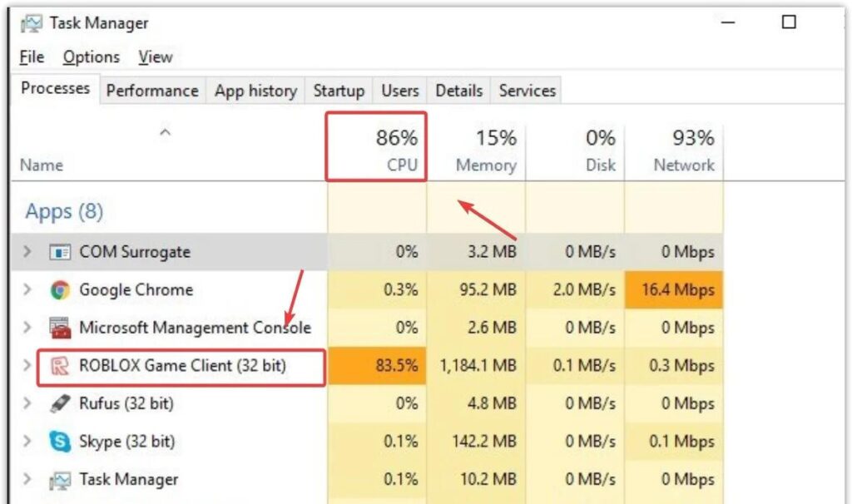Screen dimensions: 852x504
Task: Switch to the Startup tab
Action: (x=339, y=91)
